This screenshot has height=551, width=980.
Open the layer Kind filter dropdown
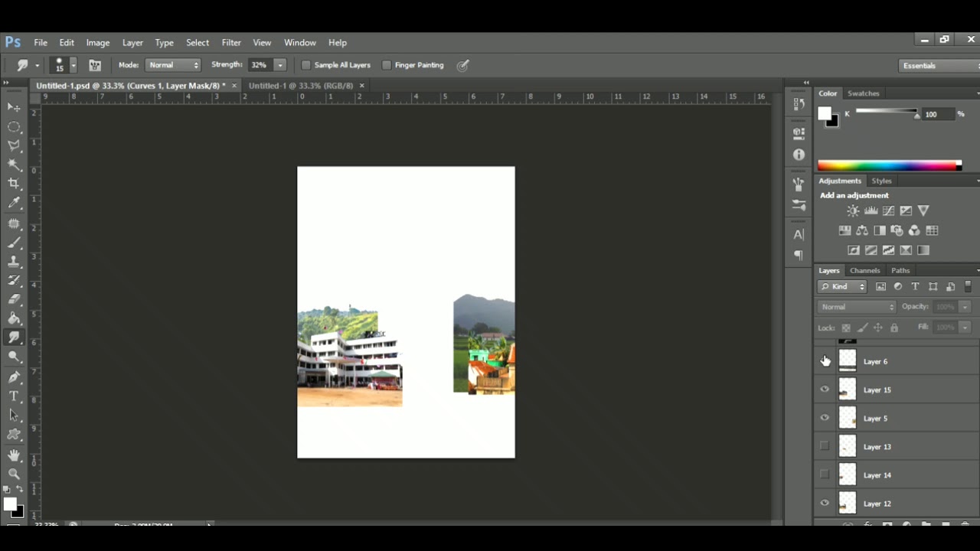pos(842,286)
